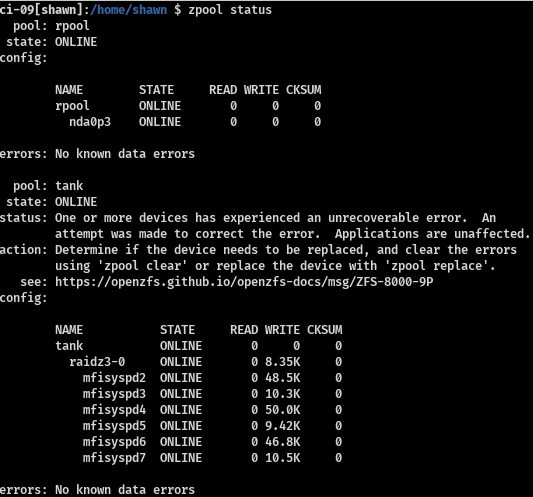Click the openzfs-docs ZFS-8000-9P URL

click(x=244, y=282)
